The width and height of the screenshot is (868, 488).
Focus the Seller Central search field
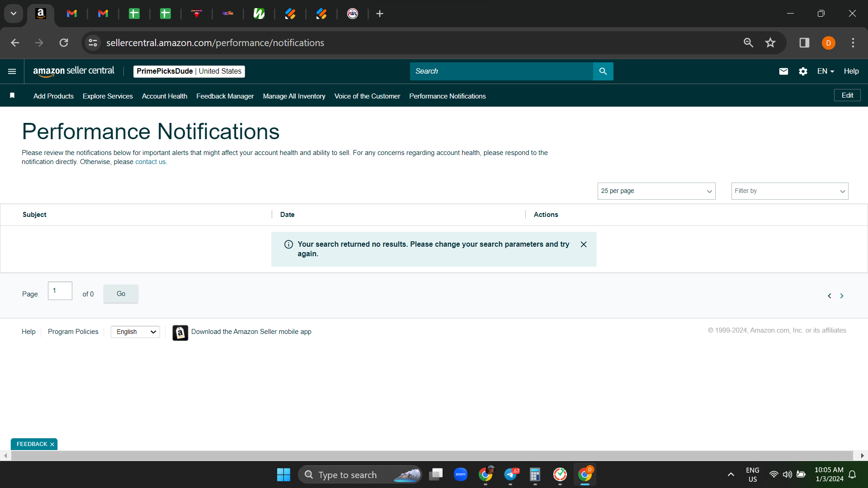click(x=501, y=71)
